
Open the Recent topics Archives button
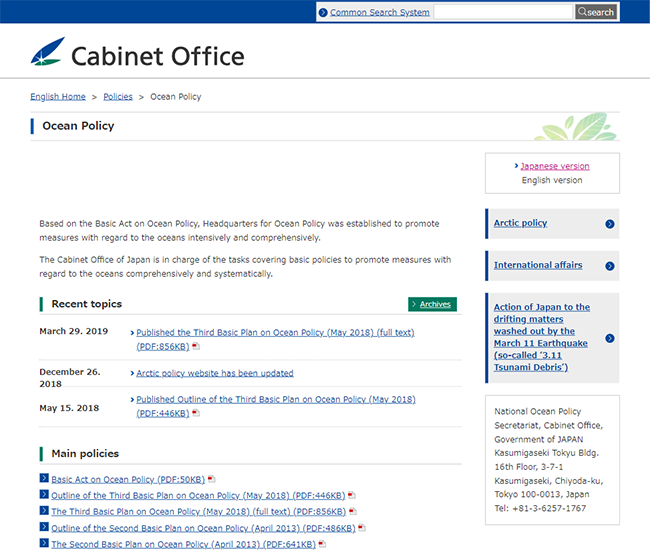[432, 304]
